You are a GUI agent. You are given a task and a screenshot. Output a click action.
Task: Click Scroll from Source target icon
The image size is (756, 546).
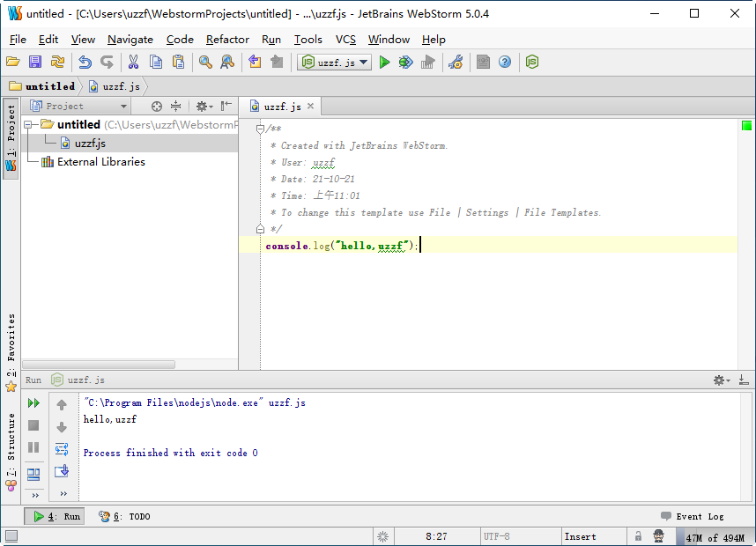coord(156,107)
